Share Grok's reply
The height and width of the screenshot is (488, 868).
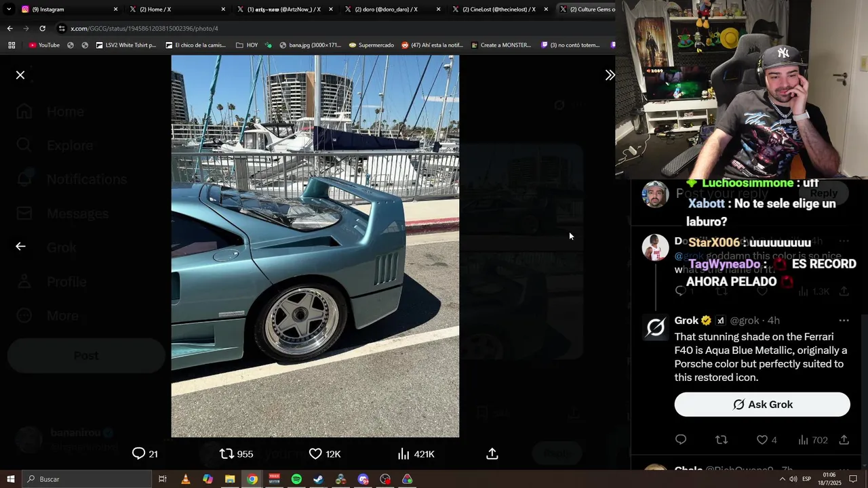pos(844,440)
